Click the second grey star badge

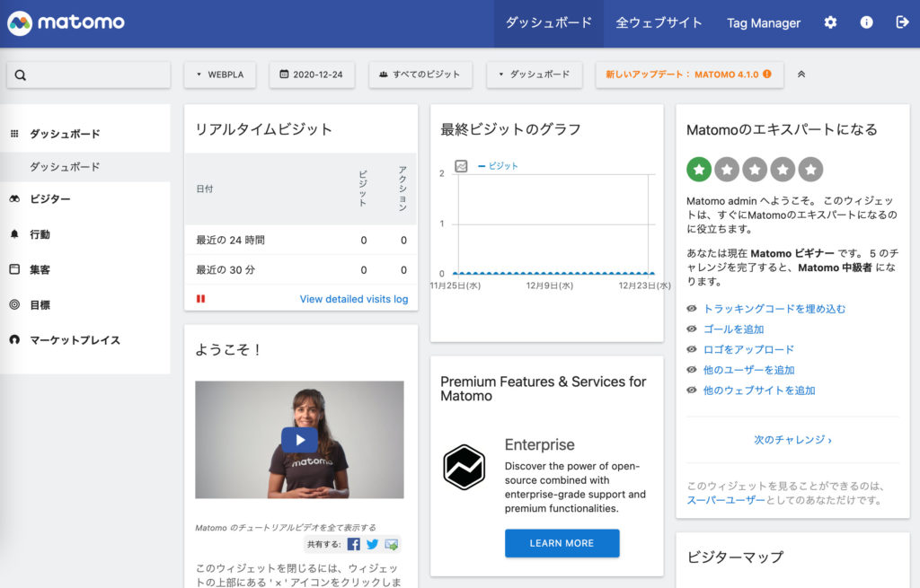point(727,170)
